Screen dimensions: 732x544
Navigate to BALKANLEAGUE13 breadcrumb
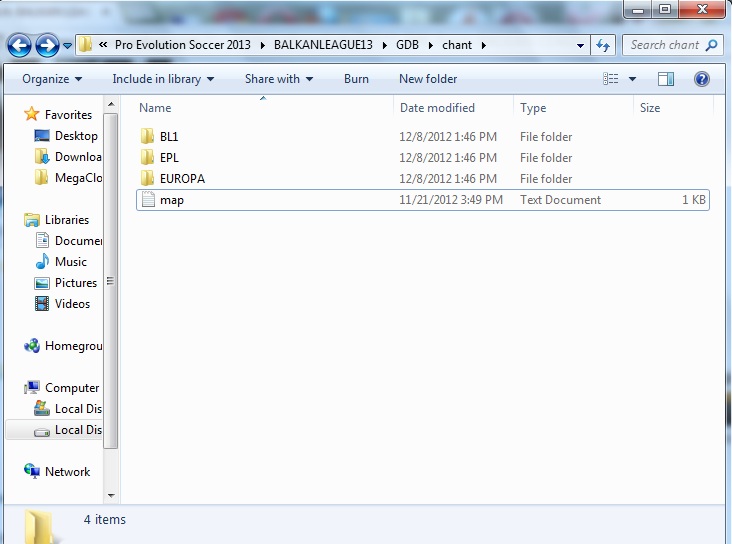point(323,45)
